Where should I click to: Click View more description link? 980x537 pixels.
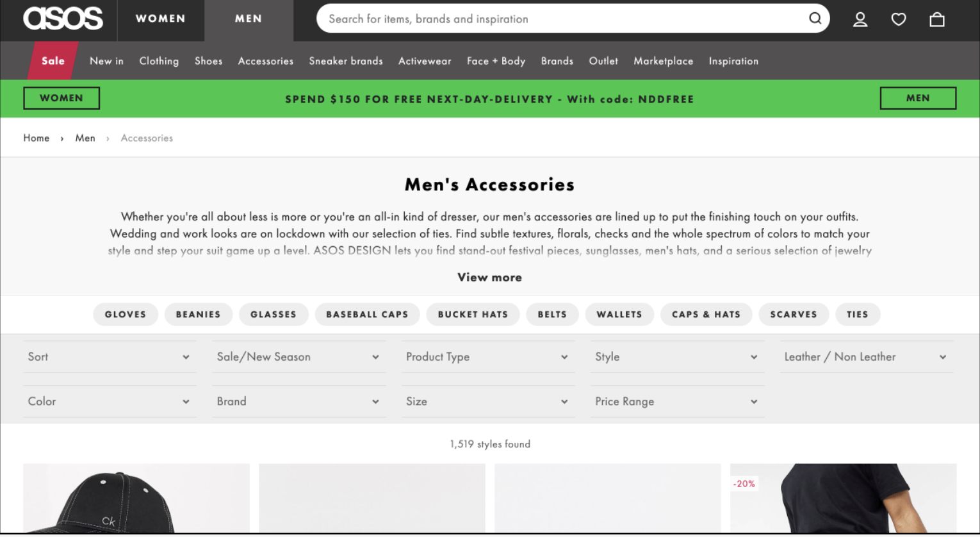coord(489,277)
